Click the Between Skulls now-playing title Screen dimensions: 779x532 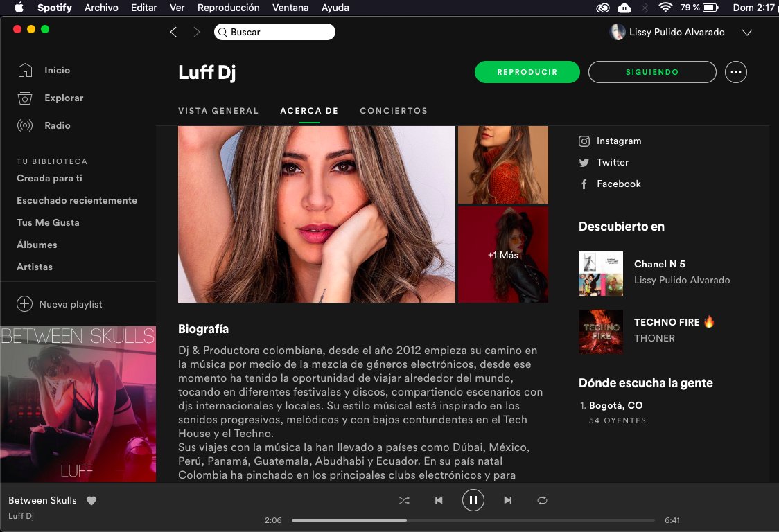[x=43, y=500]
